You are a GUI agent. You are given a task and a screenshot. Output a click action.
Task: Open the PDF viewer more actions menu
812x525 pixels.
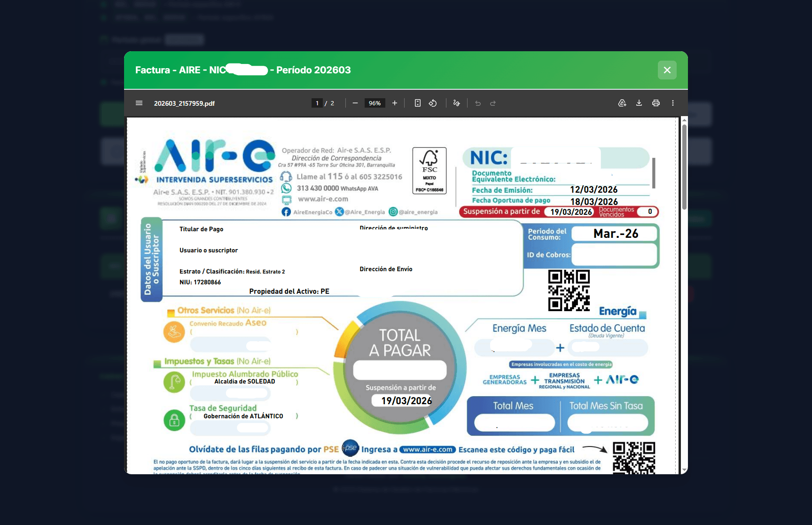[673, 103]
